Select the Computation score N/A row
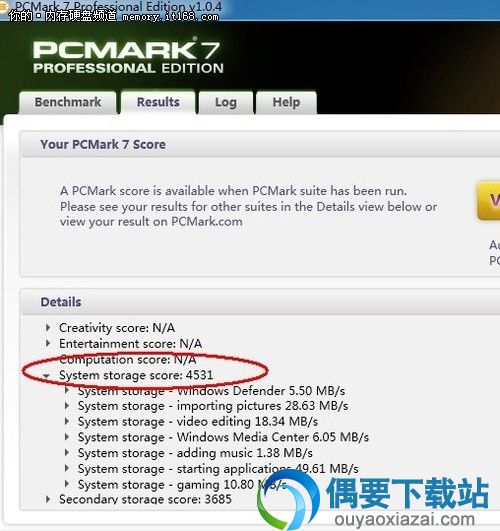Viewport: 500px width, 531px height. (x=127, y=359)
